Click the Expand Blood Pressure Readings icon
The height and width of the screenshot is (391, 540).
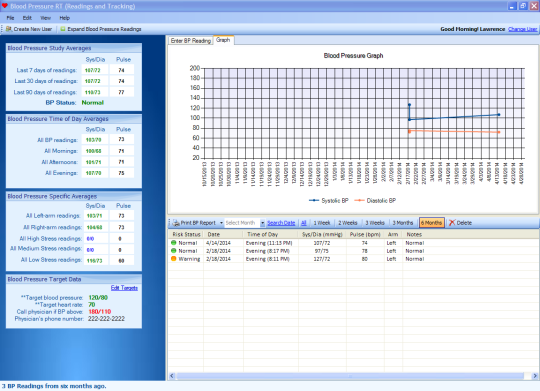[63, 29]
